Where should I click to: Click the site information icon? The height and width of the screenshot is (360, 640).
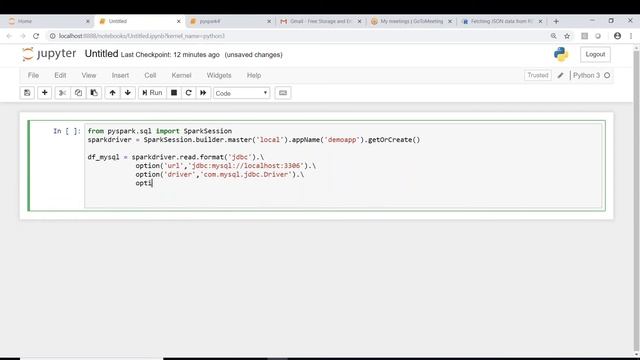click(53, 36)
